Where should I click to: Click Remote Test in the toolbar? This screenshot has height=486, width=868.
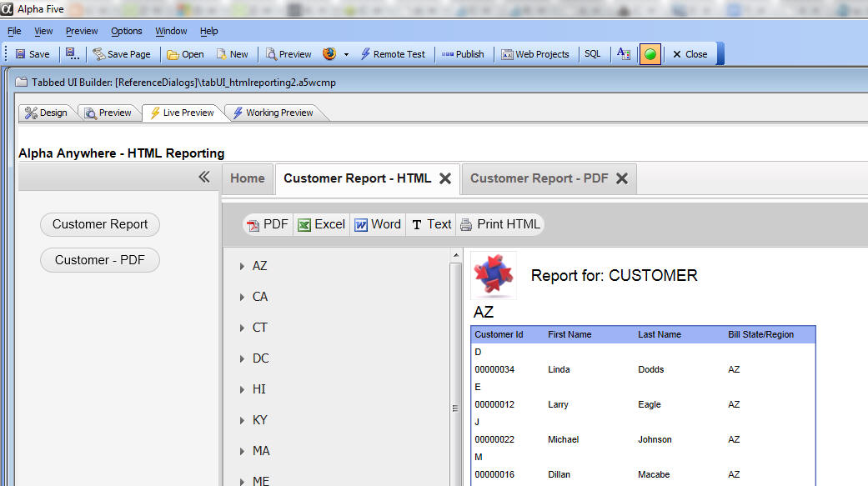coord(393,54)
